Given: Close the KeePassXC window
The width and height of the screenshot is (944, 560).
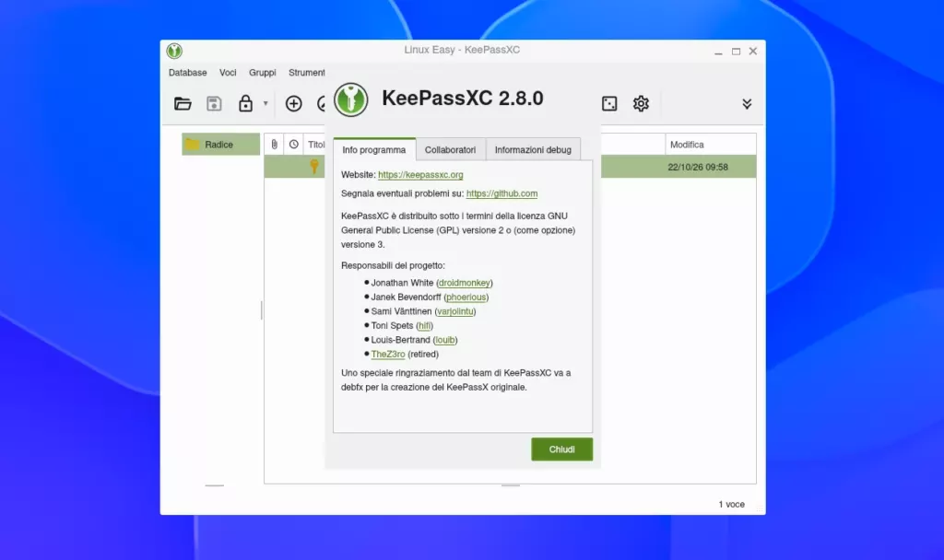Looking at the screenshot, I should (x=753, y=52).
